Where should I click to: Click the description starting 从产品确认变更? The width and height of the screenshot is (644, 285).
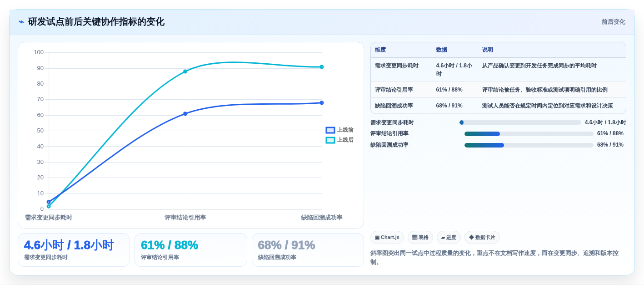pos(539,66)
